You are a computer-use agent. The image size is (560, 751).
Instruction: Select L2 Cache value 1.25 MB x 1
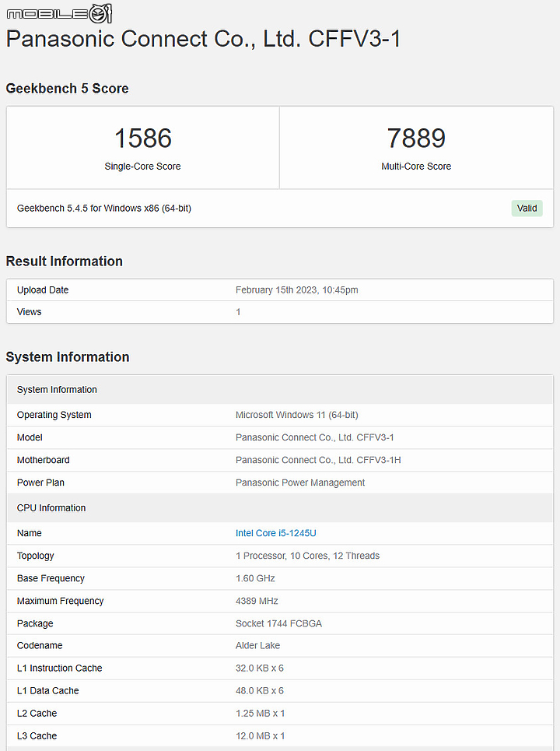coord(260,713)
